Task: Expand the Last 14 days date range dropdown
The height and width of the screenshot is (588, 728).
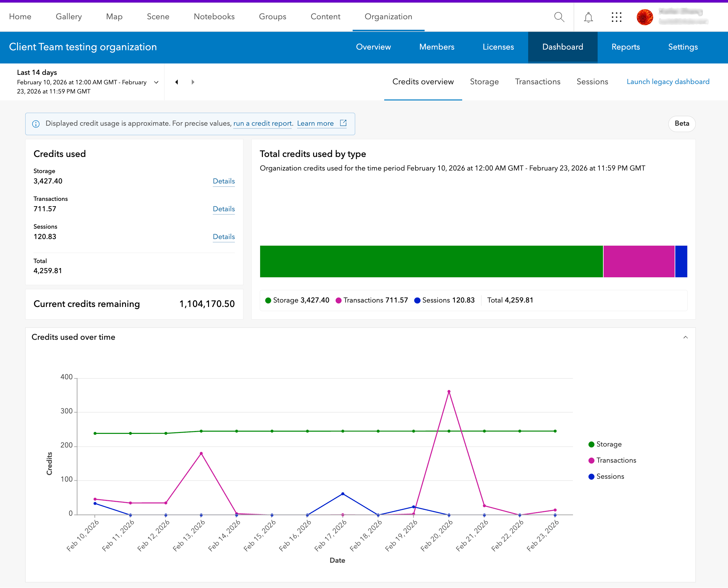Action: (x=156, y=82)
